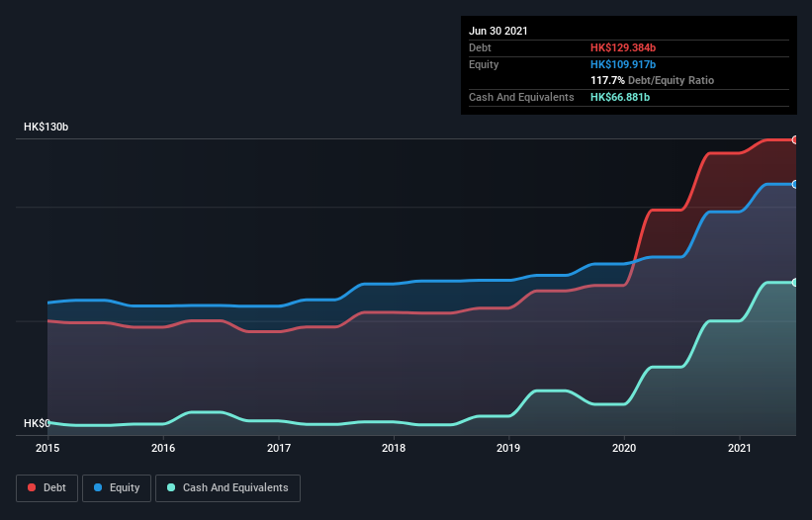
Task: Select the teal Cash endpoint marker
Action: 795,283
